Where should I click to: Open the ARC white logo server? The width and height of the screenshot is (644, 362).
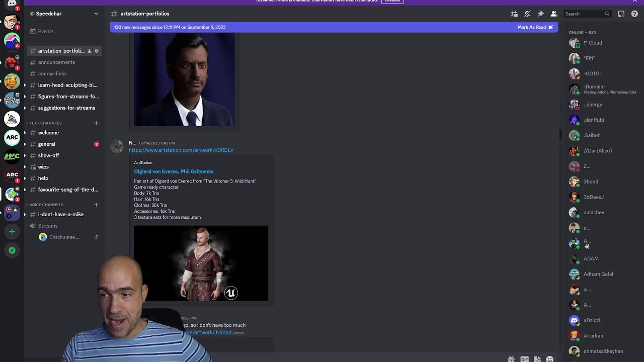point(12,137)
